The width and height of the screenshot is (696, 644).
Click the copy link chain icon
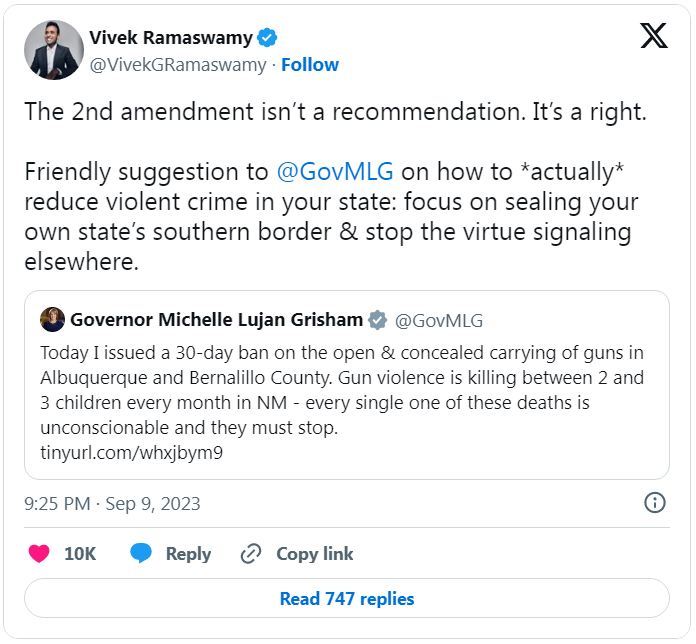(252, 554)
